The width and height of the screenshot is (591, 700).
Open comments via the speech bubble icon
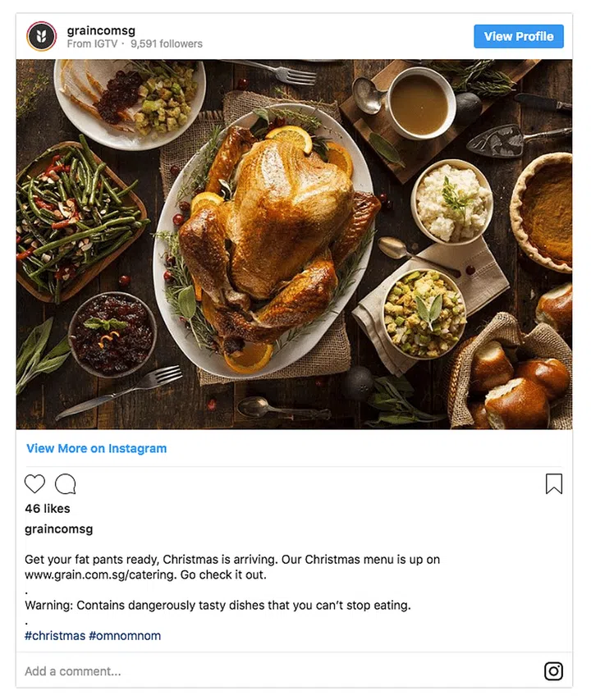click(x=66, y=484)
